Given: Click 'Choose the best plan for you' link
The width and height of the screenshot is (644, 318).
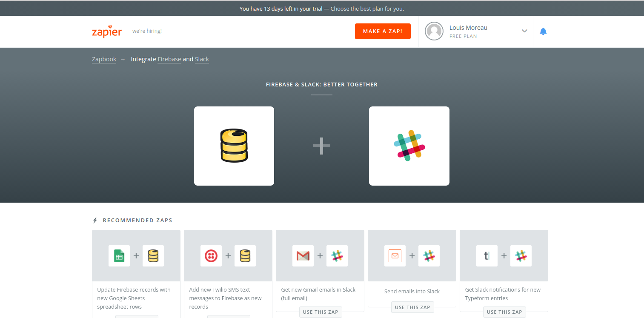Looking at the screenshot, I should tap(367, 9).
